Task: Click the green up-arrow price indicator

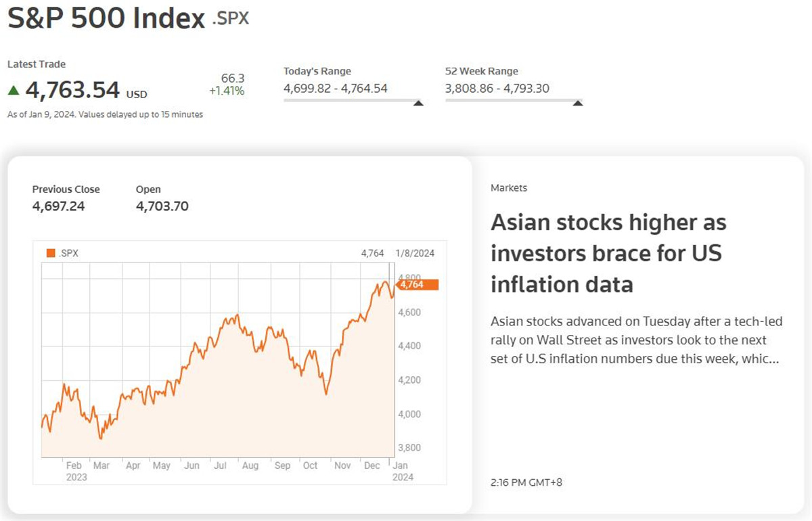Action: coord(14,90)
